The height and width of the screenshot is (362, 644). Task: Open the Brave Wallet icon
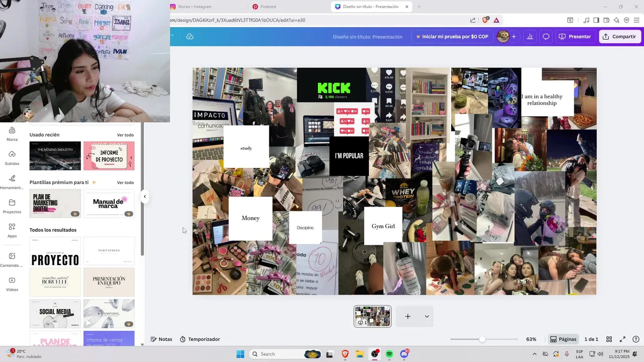pos(606,20)
